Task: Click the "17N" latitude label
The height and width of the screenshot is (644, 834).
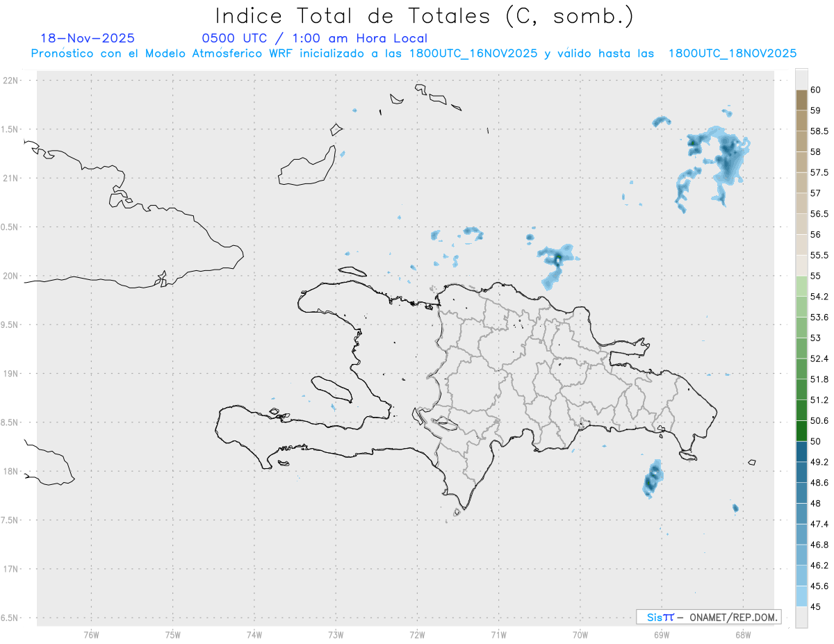Action: click(12, 569)
